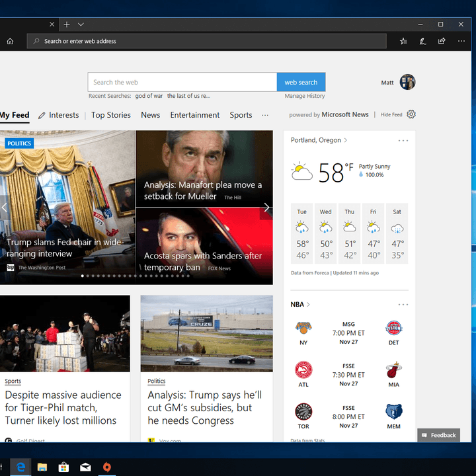Click the Miami Heat logo
Viewport: 476px width, 476px height.
pos(394,370)
